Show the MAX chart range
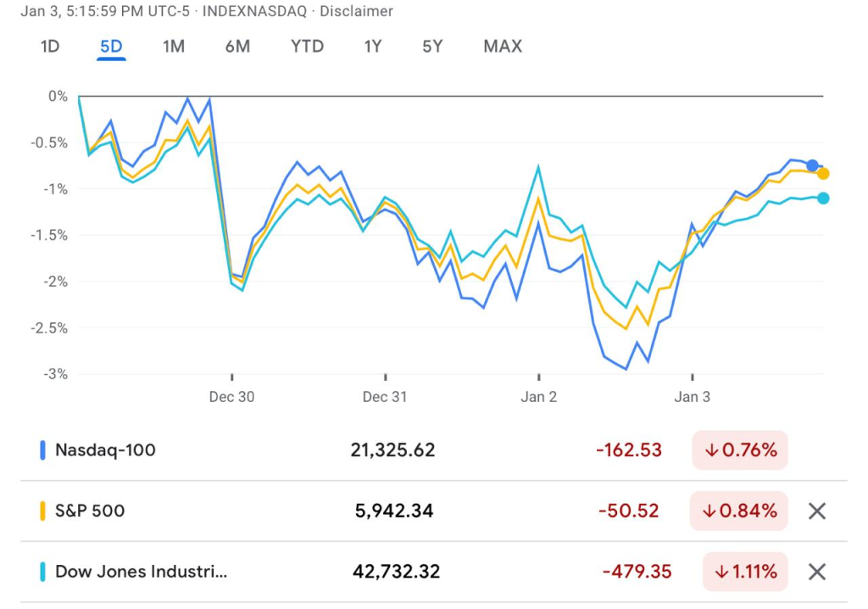The width and height of the screenshot is (868, 609). [x=503, y=47]
